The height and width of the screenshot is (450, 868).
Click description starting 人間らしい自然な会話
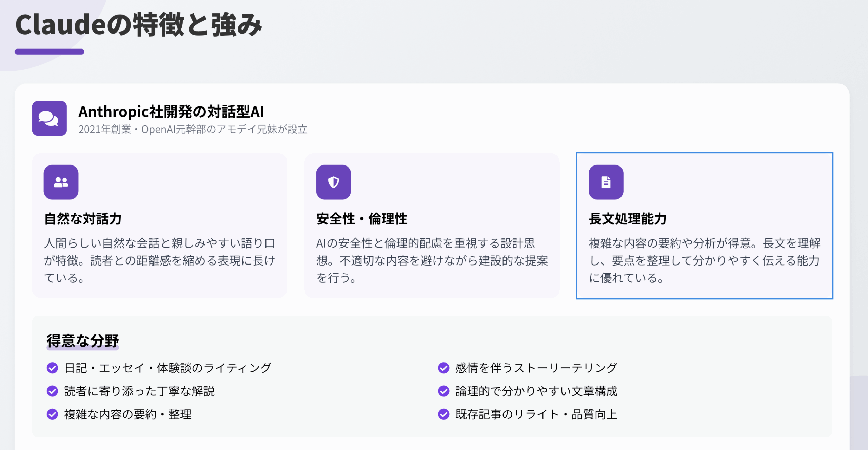pyautogui.click(x=160, y=260)
